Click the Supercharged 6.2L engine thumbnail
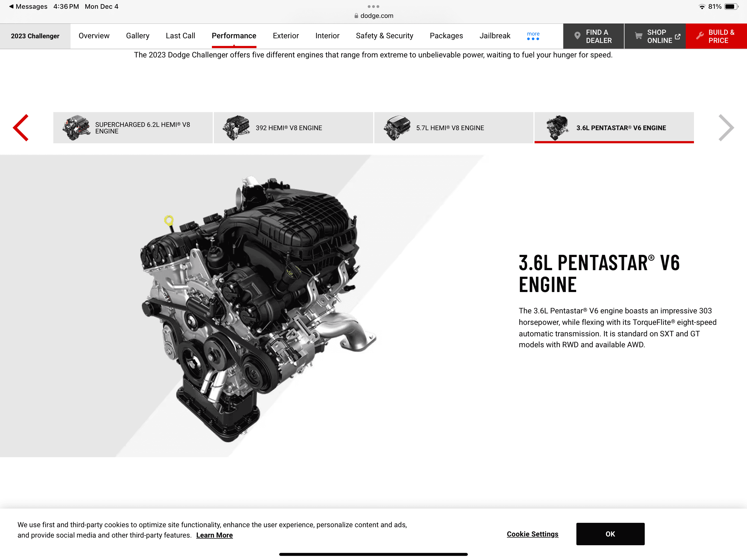Viewport: 747px width, 560px height. tap(76, 128)
